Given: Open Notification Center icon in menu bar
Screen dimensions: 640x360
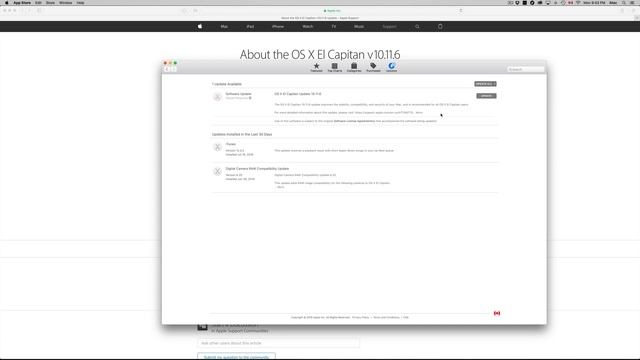Looking at the screenshot, I should click(x=633, y=3).
